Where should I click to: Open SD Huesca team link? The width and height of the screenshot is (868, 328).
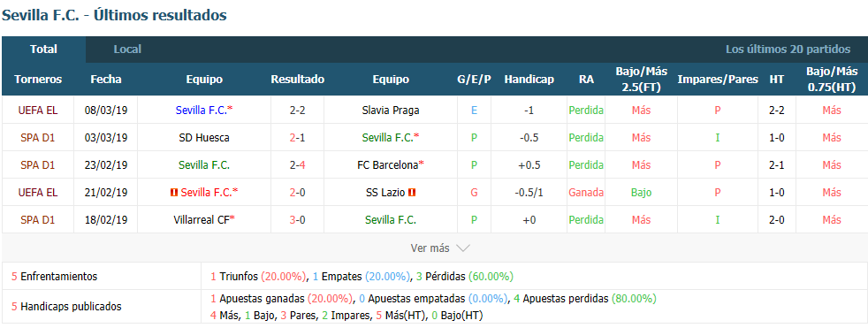[x=204, y=137]
